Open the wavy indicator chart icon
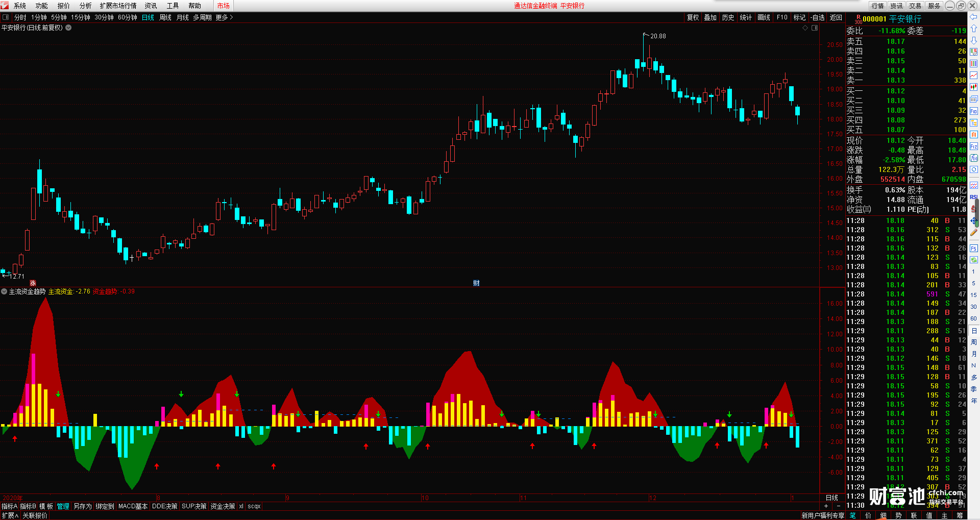The height and width of the screenshot is (520, 980). pyautogui.click(x=973, y=185)
